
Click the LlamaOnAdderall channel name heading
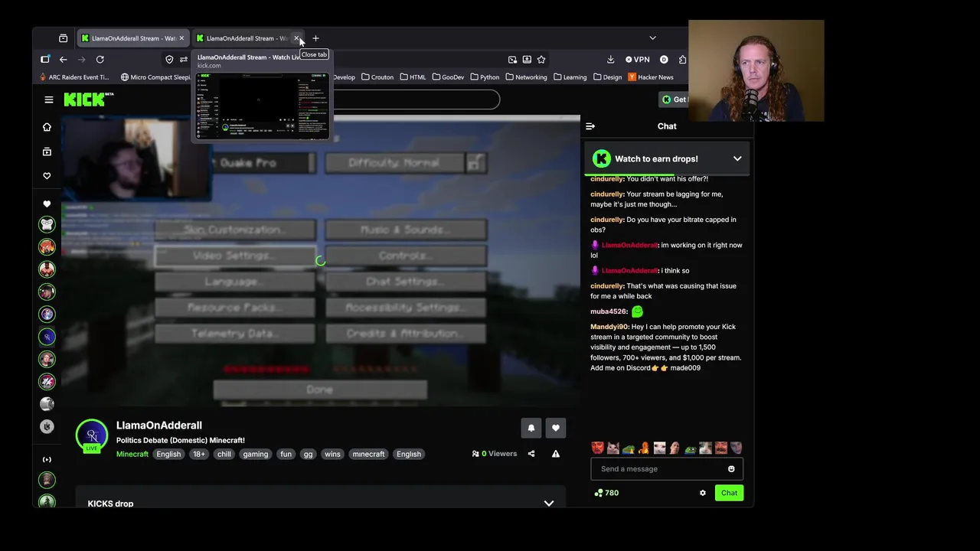click(159, 425)
